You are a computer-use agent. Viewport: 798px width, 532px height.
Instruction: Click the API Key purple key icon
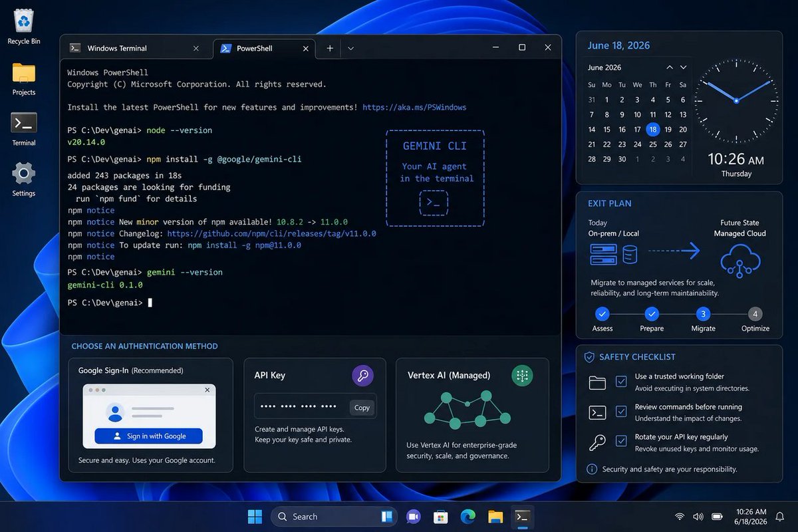[362, 376]
